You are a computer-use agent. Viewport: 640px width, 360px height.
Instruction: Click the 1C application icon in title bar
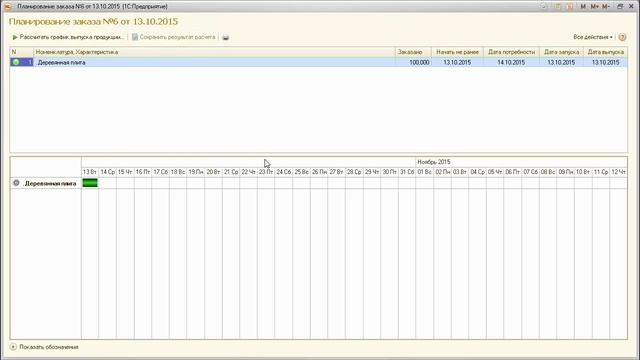pos(7,7)
